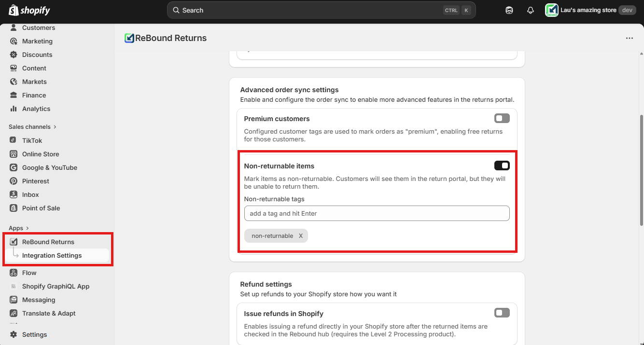
Task: Click the ReBound Returns logo in page header
Action: (x=129, y=38)
